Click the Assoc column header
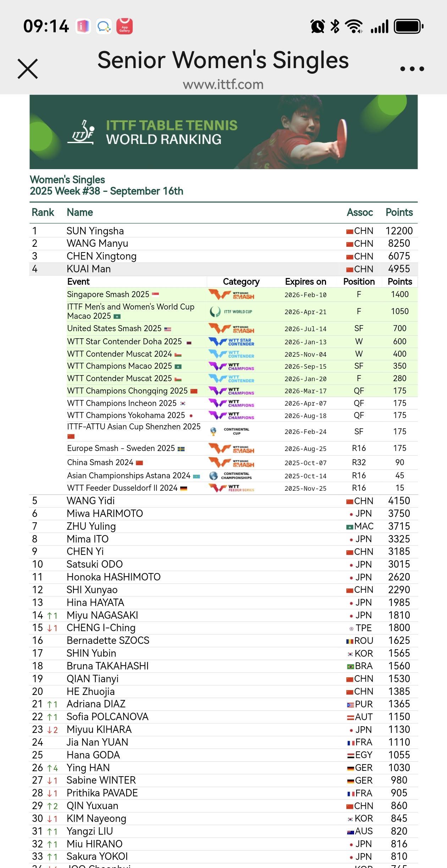The height and width of the screenshot is (868, 447). [x=360, y=212]
